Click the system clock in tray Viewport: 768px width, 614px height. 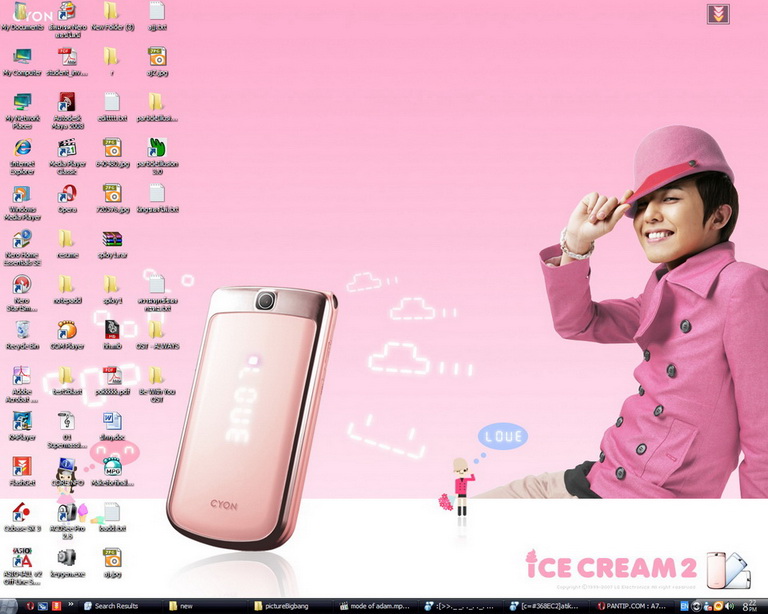(749, 607)
